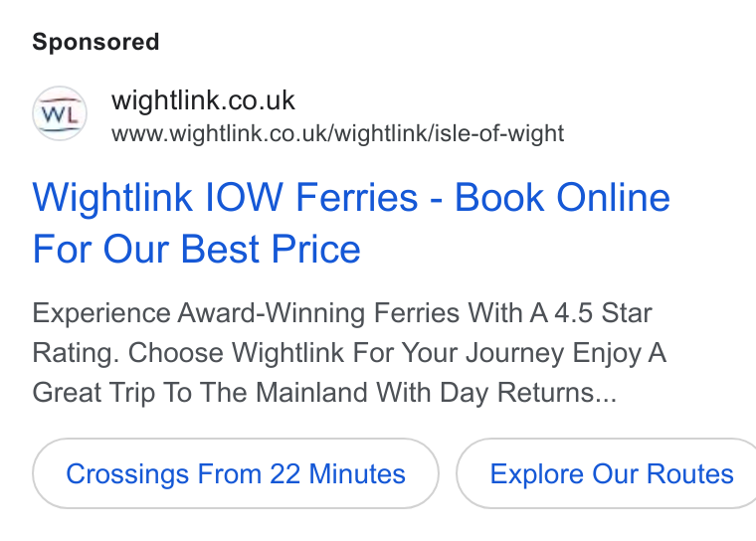Click the For Our Best Price headline line
This screenshot has height=541, width=756.
[196, 250]
